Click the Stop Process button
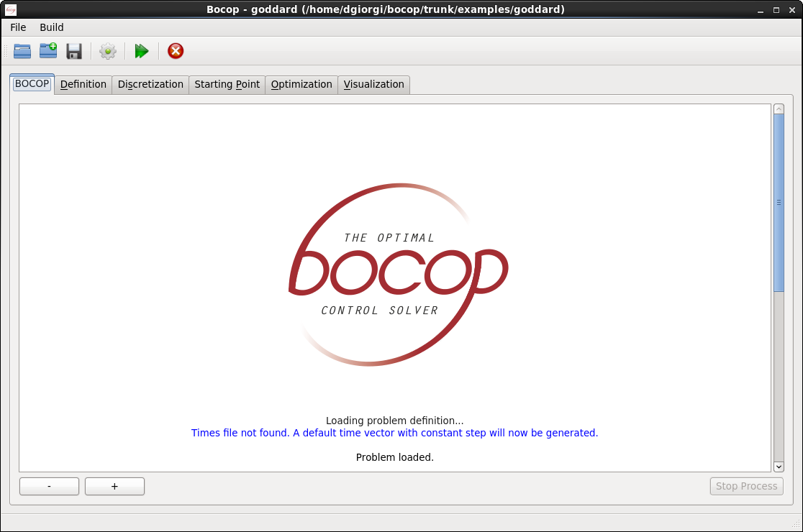The height and width of the screenshot is (532, 803). 747,487
